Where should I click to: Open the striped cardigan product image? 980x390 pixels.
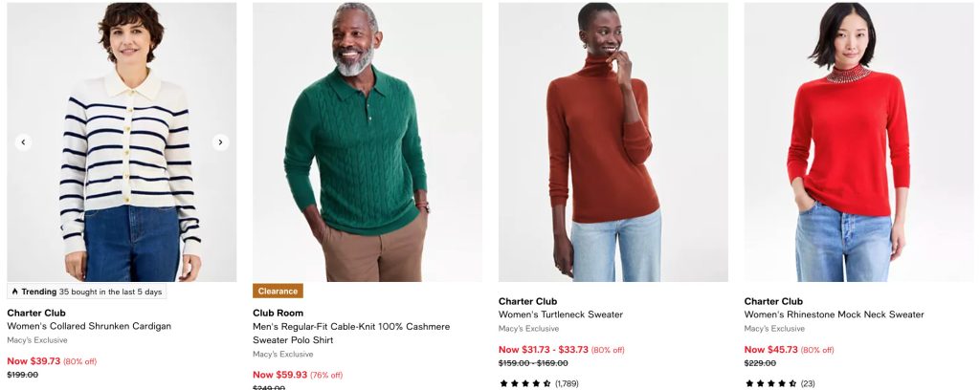(122, 142)
